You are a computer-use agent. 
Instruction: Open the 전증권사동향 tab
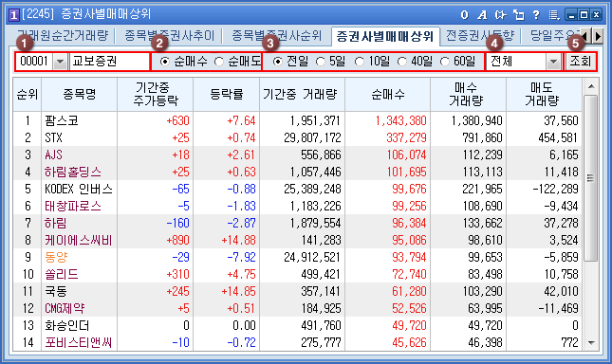[480, 36]
